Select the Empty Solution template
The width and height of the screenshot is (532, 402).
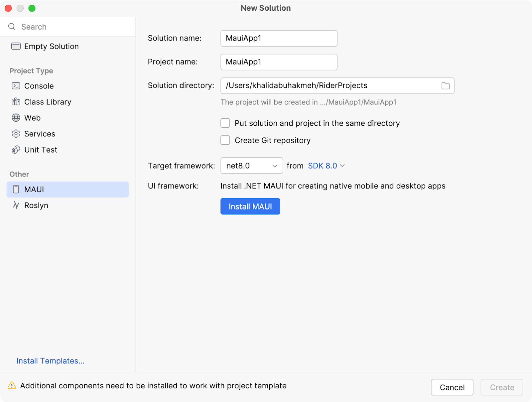[x=51, y=46]
